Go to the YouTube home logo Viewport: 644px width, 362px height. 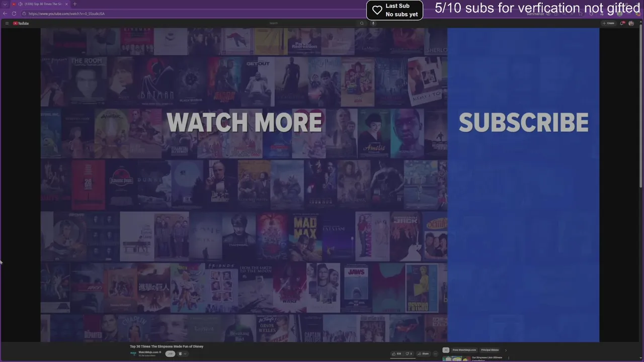point(21,23)
